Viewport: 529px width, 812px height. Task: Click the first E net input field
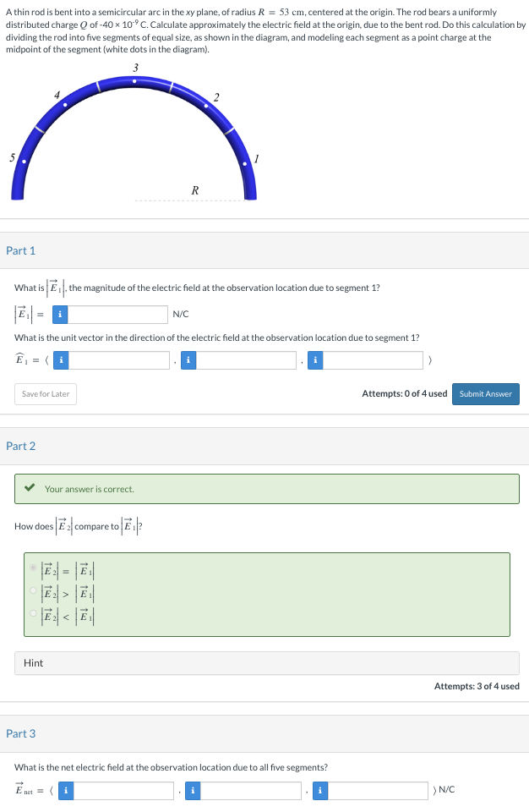click(x=123, y=790)
